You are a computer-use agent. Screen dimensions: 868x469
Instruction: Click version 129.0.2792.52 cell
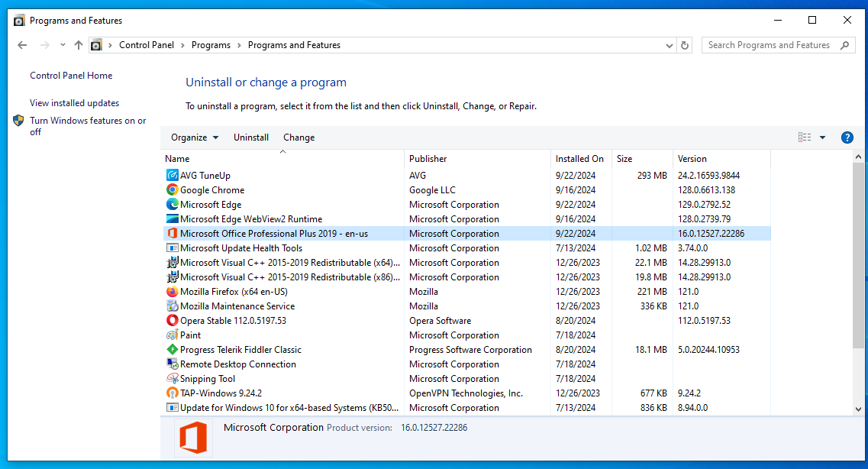click(704, 204)
